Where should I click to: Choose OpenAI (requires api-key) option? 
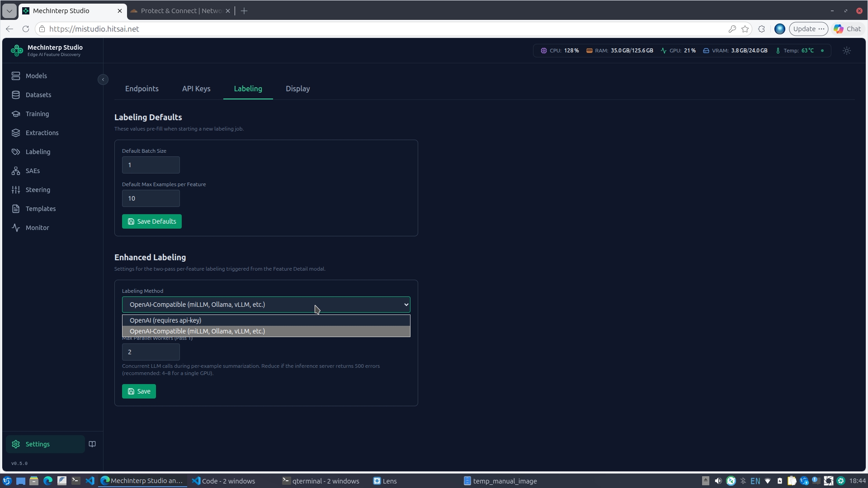(266, 320)
